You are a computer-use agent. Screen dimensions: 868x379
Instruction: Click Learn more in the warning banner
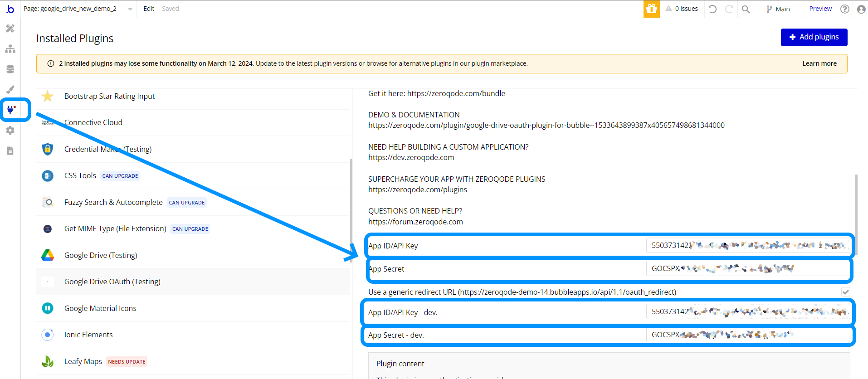tap(819, 63)
